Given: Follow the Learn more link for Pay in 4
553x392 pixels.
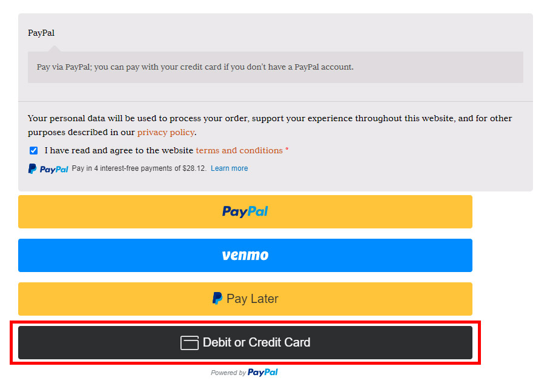Looking at the screenshot, I should tap(229, 168).
